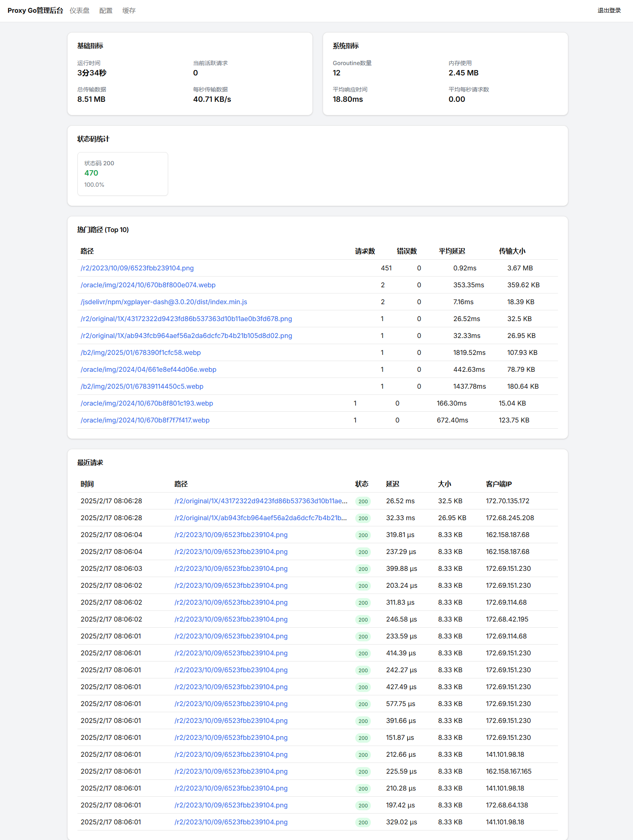633x840 pixels.
Task: Open the recent request path with 577.75 µs latency
Action: [x=231, y=704]
